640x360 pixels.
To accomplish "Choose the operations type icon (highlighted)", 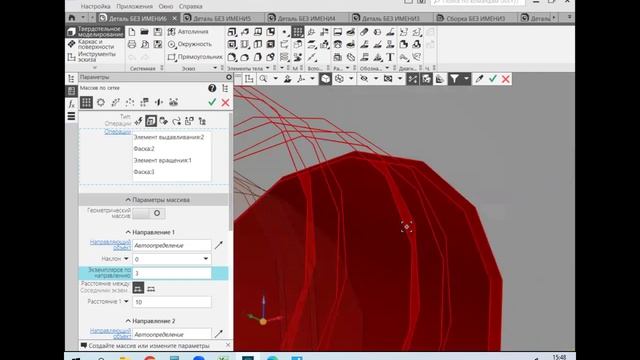I will point(151,121).
